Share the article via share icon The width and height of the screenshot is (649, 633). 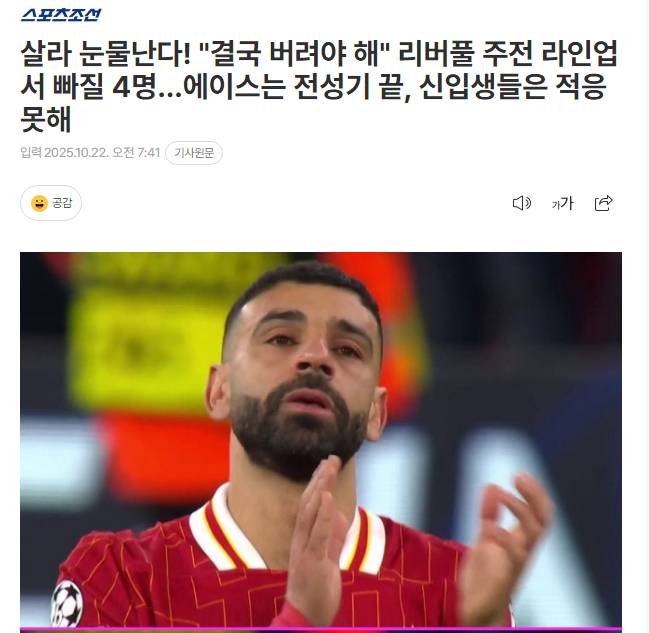click(x=603, y=203)
